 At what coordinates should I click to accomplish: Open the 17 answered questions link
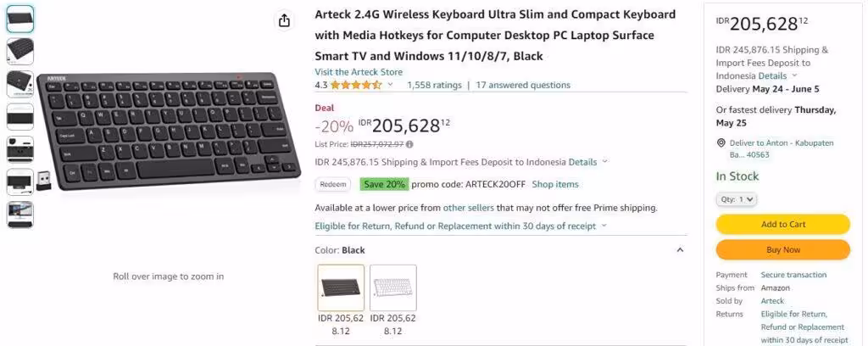523,86
